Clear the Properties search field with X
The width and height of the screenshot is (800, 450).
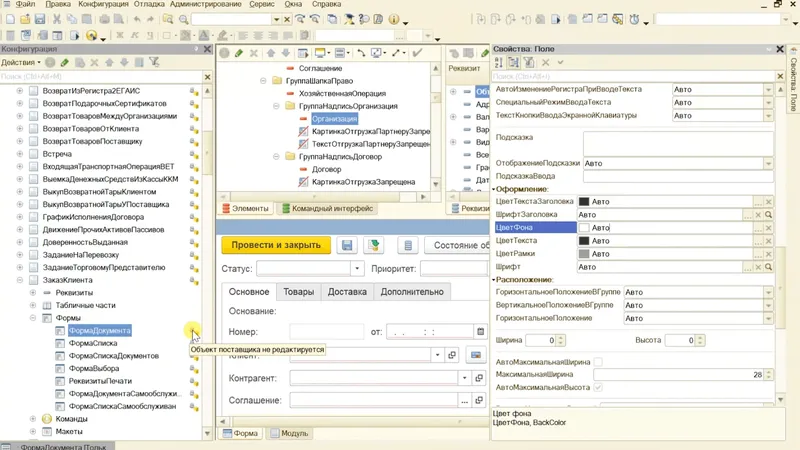click(780, 76)
